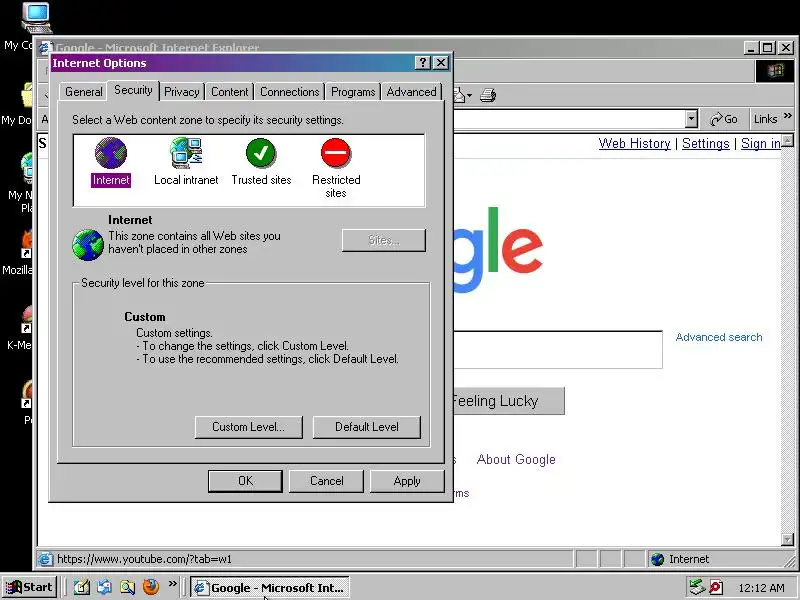This screenshot has height=600, width=800.
Task: Click the IE window title bar icon
Action: coord(45,48)
